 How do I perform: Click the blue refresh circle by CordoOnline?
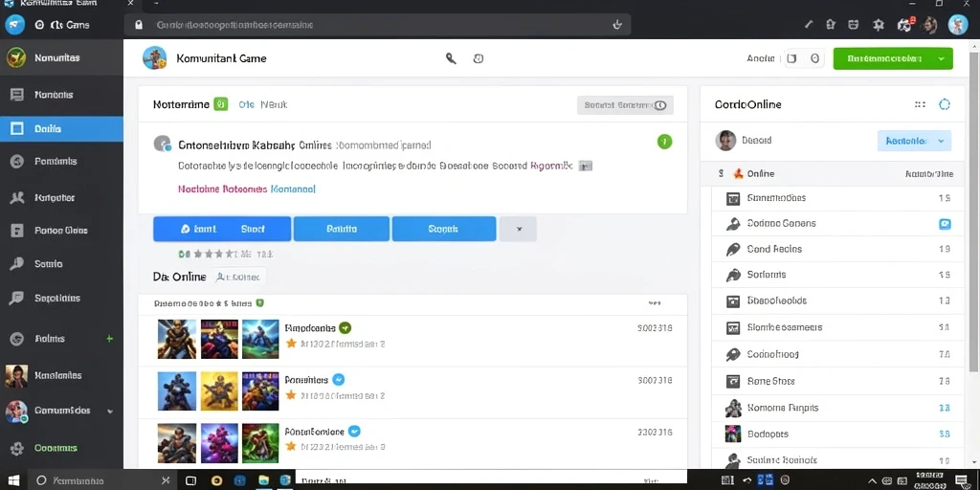[x=945, y=104]
